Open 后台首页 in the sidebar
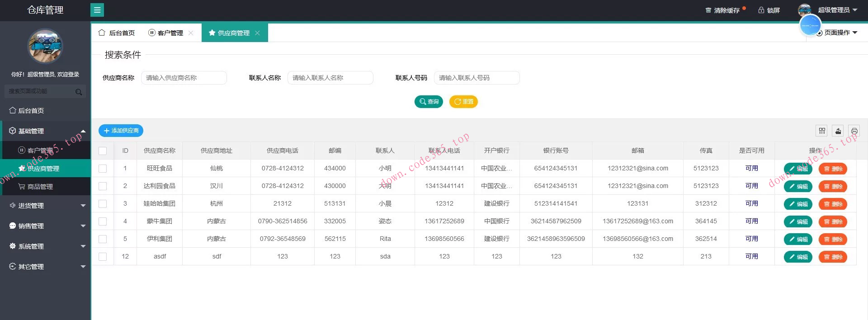868x320 pixels. pos(45,111)
